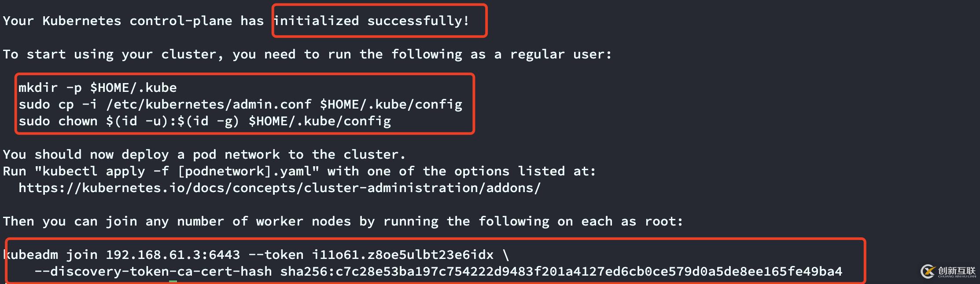Click 'You should now deploy a pod network' line
Viewport: 980px width, 284px height.
[204, 155]
